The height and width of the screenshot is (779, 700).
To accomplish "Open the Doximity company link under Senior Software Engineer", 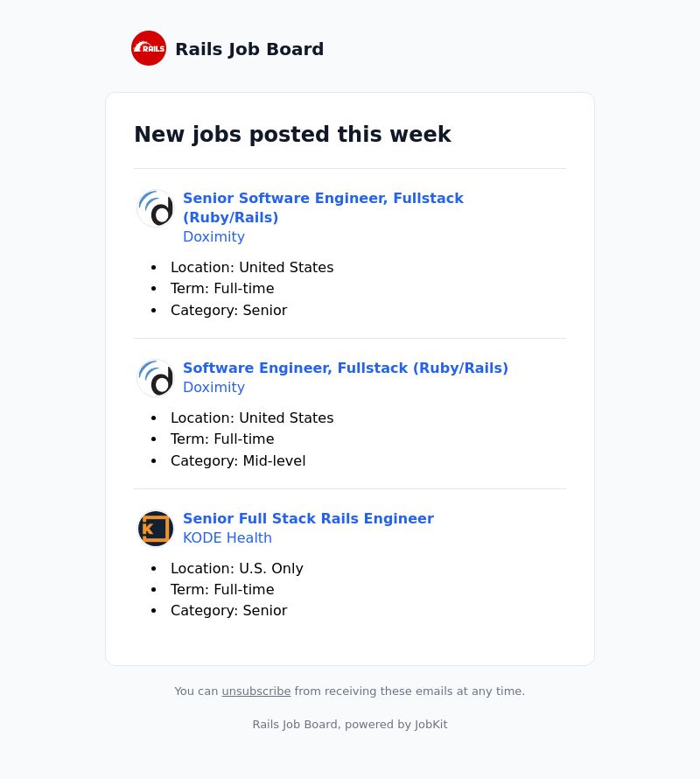I will 213,236.
